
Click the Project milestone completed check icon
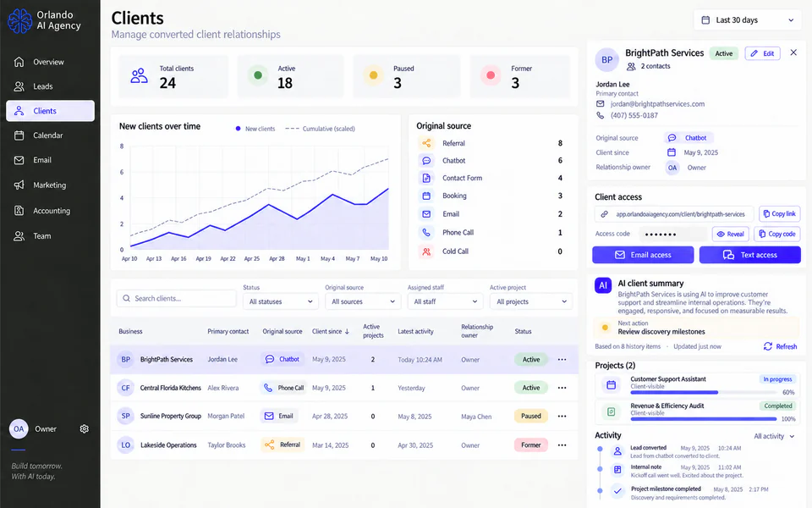pyautogui.click(x=617, y=490)
